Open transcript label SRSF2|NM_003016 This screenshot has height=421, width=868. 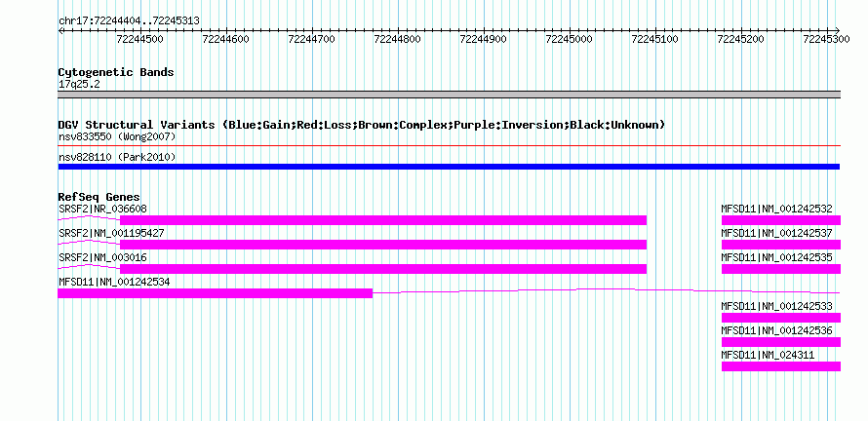coord(103,258)
